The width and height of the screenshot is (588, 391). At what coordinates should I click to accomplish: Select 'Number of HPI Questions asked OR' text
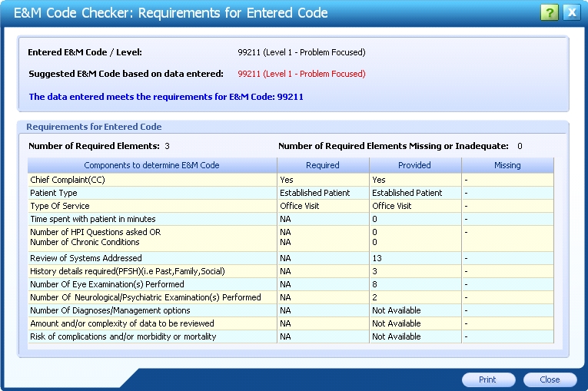pos(95,232)
